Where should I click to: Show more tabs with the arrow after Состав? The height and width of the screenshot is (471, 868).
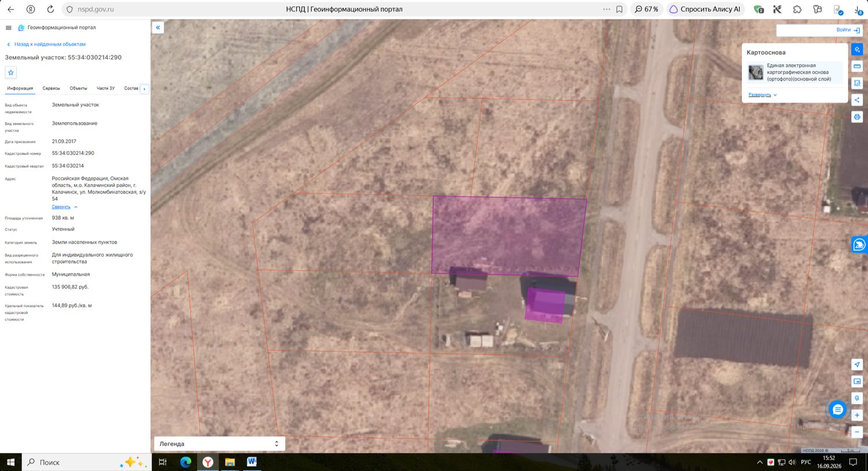[x=144, y=89]
